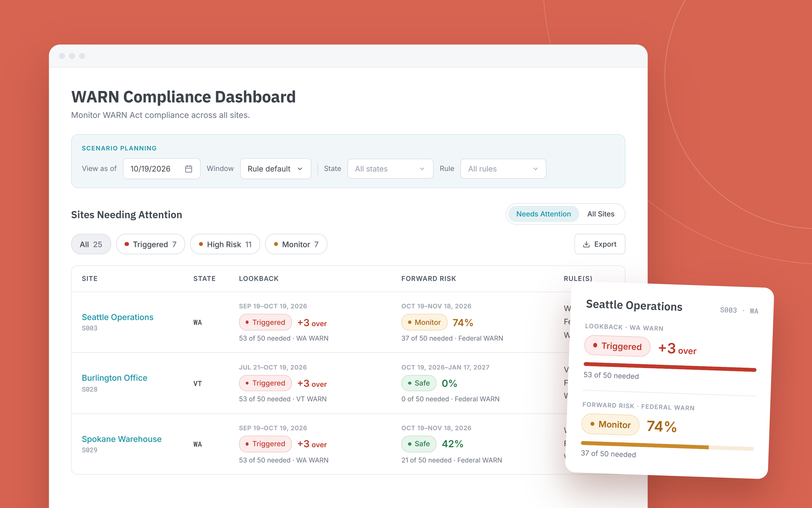
Task: Filter by All 25 sites chip
Action: pyautogui.click(x=91, y=244)
